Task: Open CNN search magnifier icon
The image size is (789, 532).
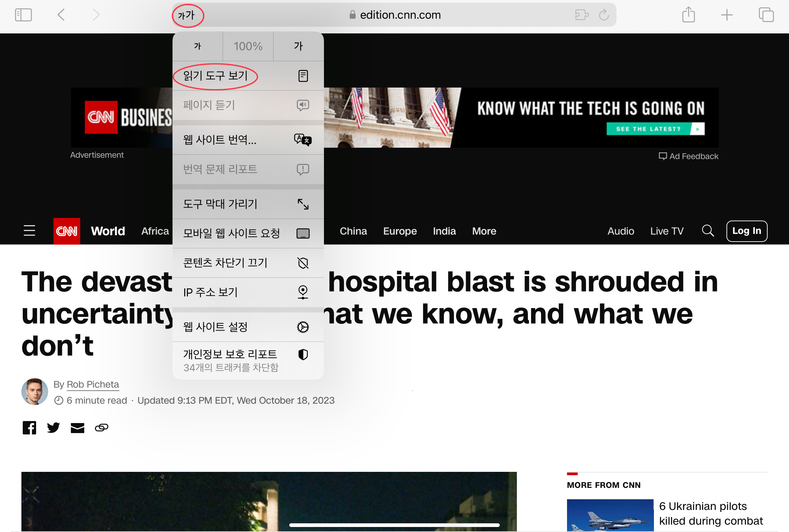Action: click(x=707, y=231)
